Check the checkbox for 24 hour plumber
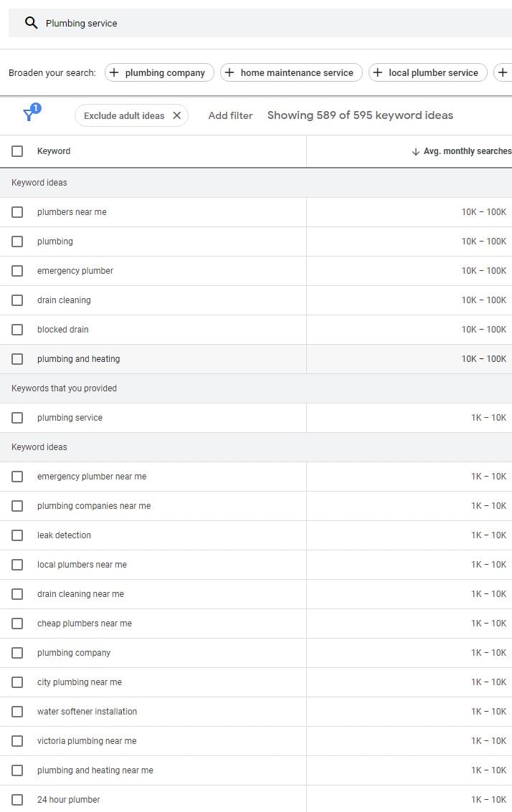The height and width of the screenshot is (812, 512). (x=18, y=799)
